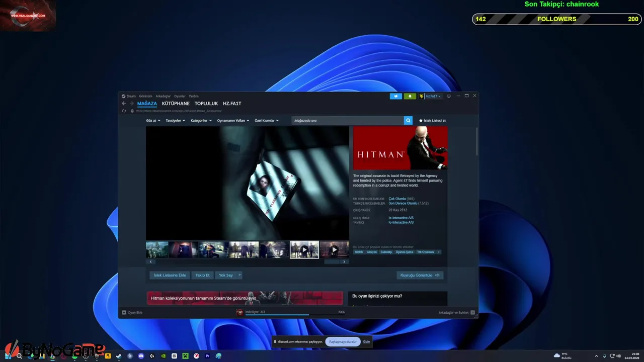Open the Yok Say dropdown arrow

coord(239,275)
